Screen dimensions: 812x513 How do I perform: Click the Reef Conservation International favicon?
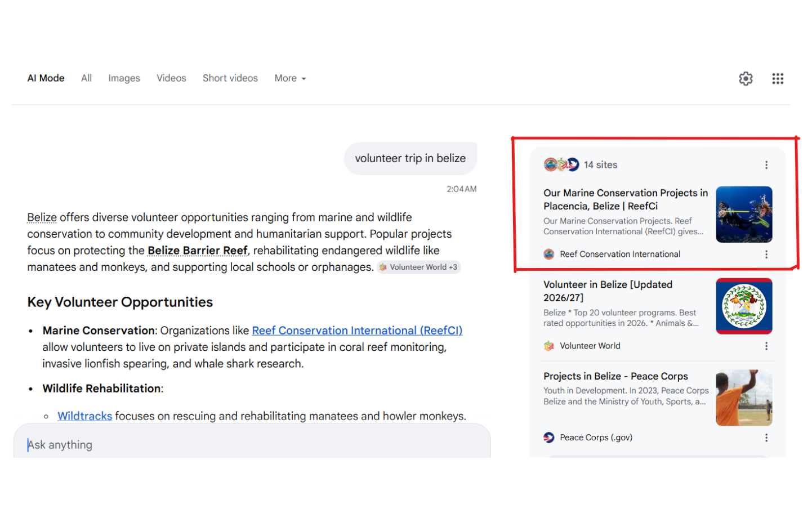point(548,255)
